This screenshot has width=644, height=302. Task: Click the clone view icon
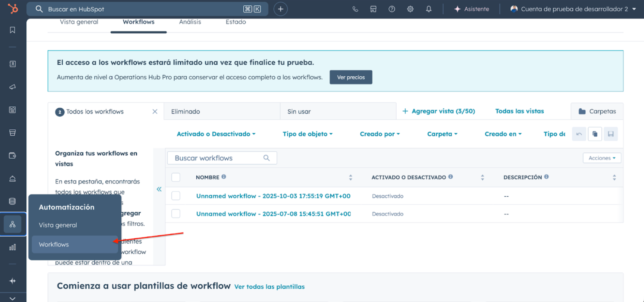[x=595, y=134]
